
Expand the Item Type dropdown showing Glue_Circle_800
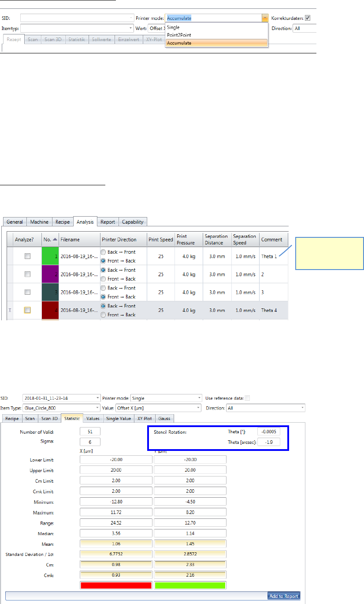click(x=97, y=408)
